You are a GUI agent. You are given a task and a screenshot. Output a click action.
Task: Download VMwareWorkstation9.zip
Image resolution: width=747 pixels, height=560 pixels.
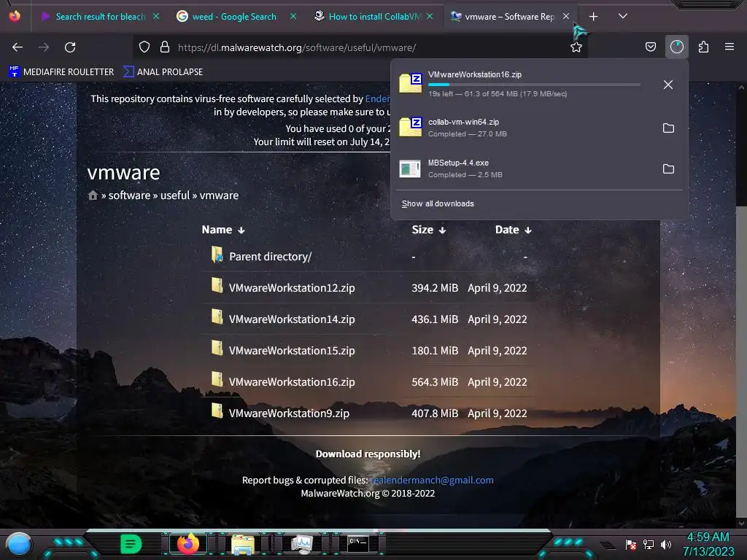(289, 414)
